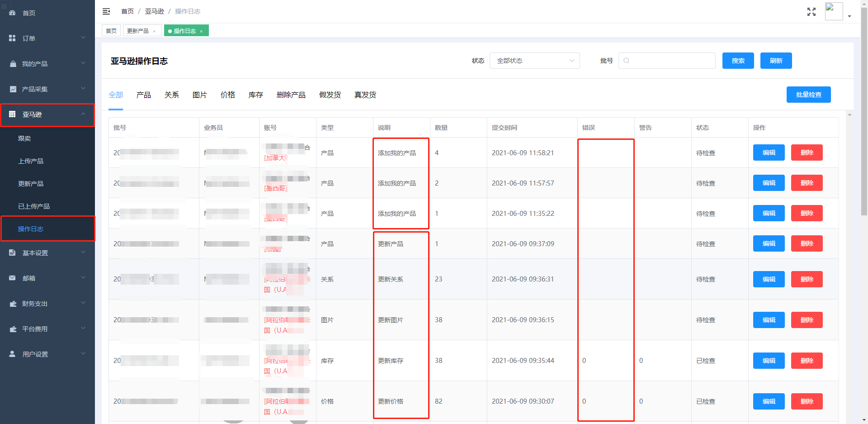Click the user avatar image
The width and height of the screenshot is (868, 424).
click(x=833, y=11)
